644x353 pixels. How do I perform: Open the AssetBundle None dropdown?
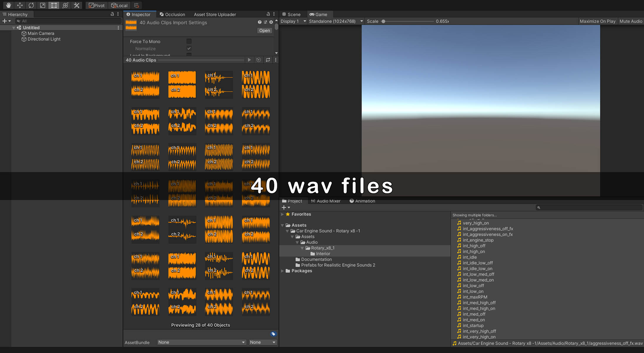click(201, 342)
